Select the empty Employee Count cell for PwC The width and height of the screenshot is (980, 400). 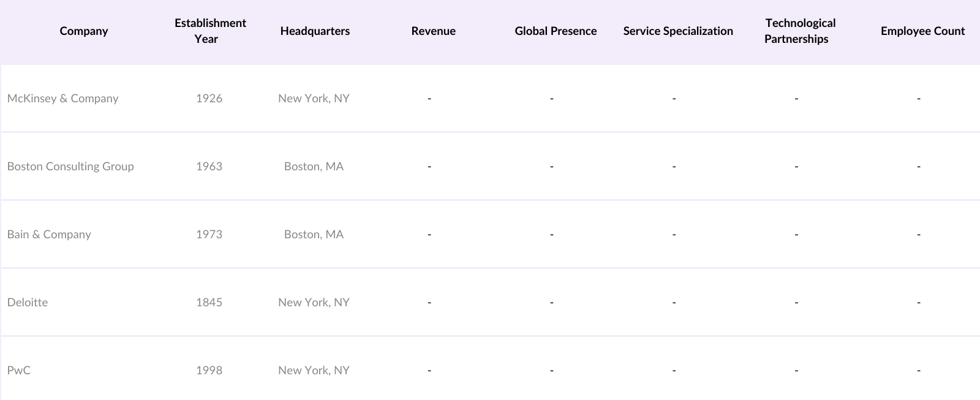pyautogui.click(x=918, y=371)
